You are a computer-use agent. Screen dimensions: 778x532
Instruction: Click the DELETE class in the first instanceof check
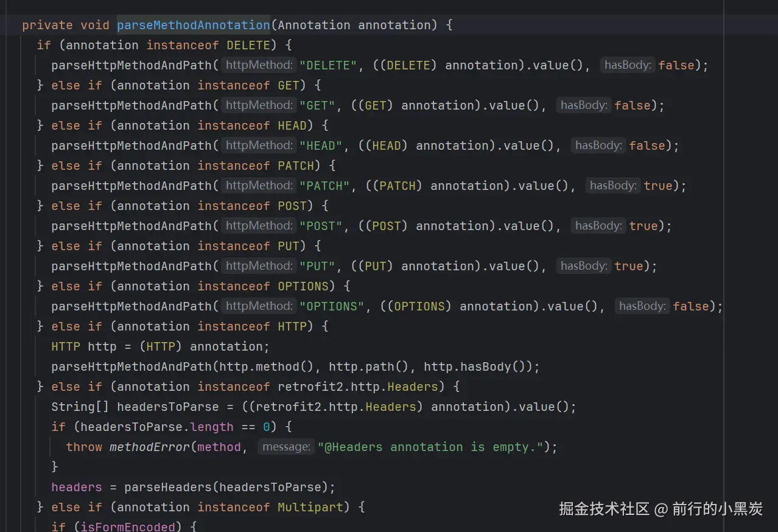pyautogui.click(x=248, y=44)
